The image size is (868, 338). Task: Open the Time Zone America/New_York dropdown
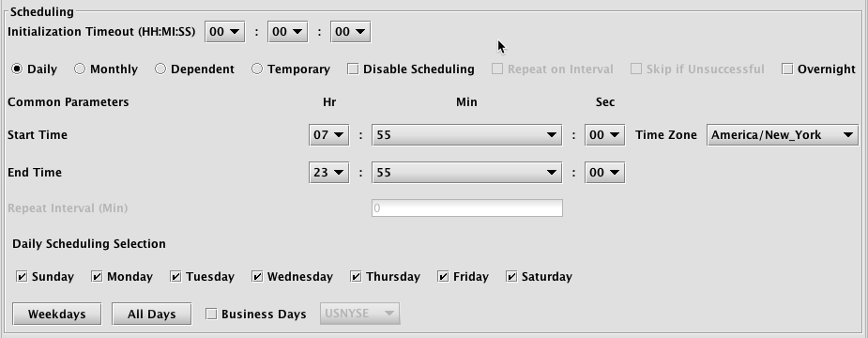pos(783,135)
